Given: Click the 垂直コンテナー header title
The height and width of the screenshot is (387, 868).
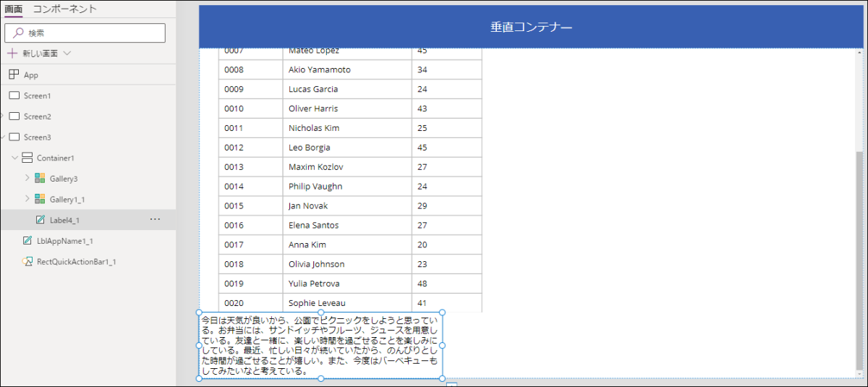Looking at the screenshot, I should coord(531,27).
